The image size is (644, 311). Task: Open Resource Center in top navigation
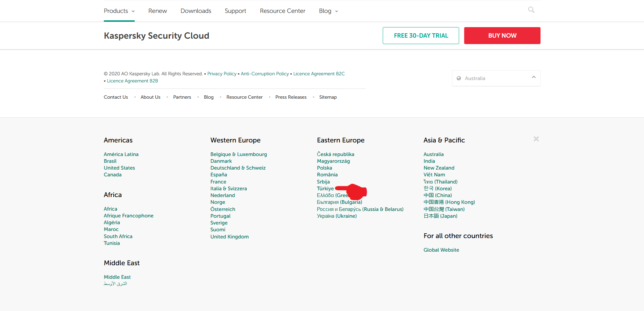(x=283, y=11)
